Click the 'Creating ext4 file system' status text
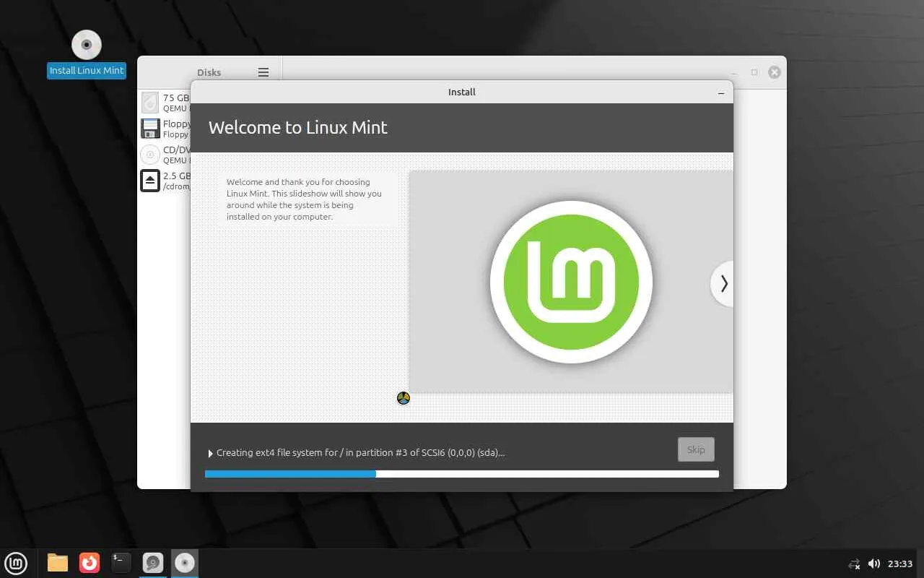The width and height of the screenshot is (924, 578). [361, 453]
